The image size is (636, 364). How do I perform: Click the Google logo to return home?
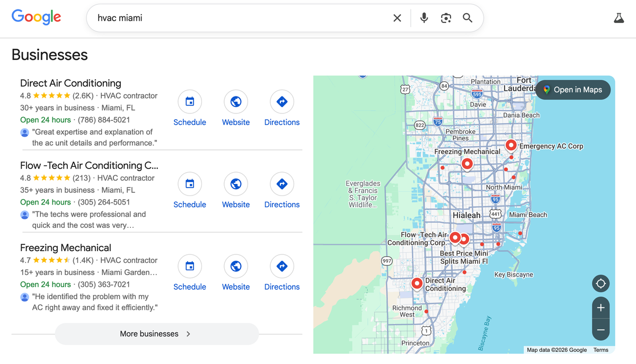pyautogui.click(x=36, y=17)
